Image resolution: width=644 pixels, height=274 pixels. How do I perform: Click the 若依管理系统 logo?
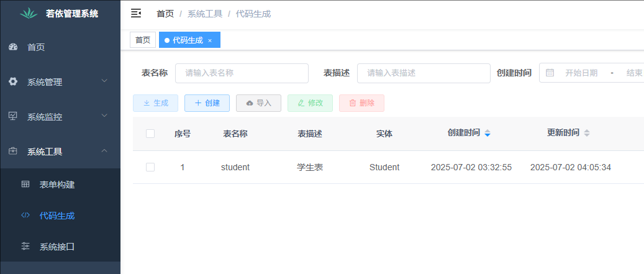[29, 13]
